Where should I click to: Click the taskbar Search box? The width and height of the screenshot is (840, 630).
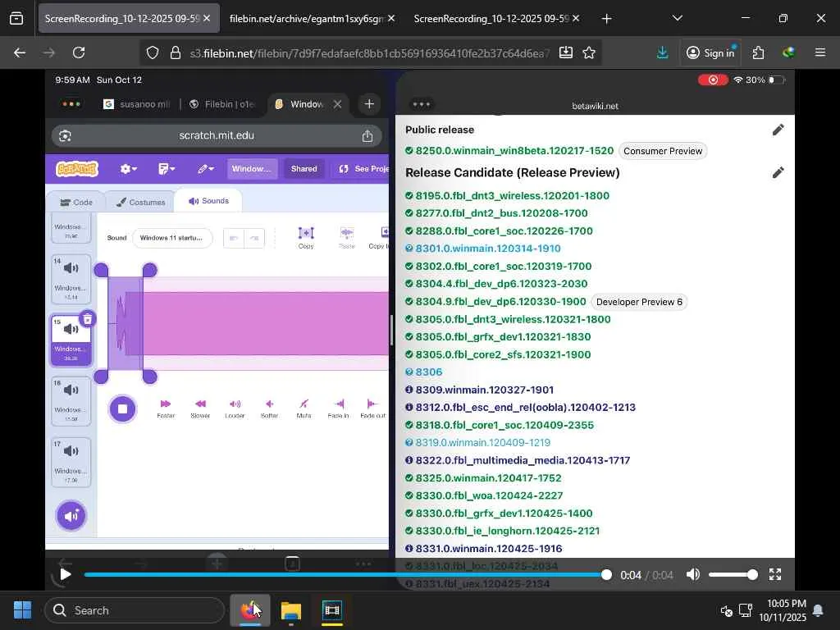135,610
